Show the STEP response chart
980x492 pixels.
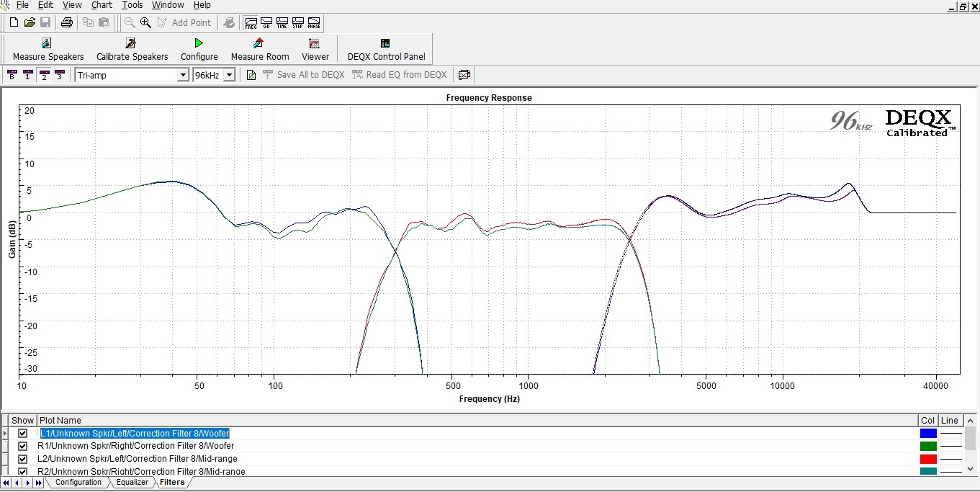tap(298, 23)
